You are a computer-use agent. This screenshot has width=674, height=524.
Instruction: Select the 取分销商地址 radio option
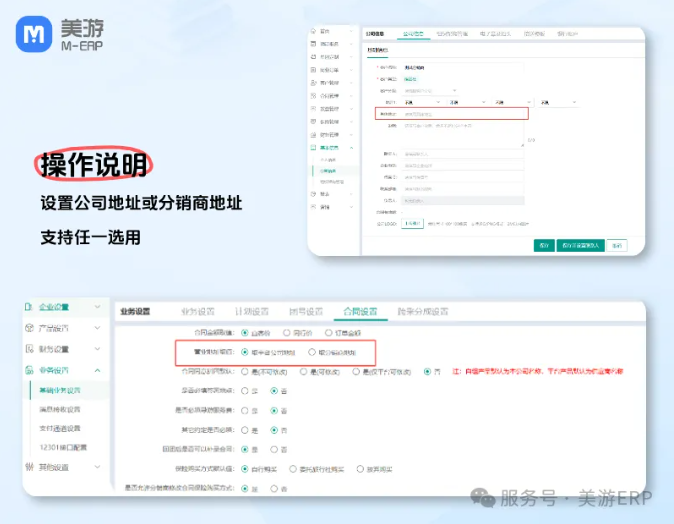[x=312, y=352]
